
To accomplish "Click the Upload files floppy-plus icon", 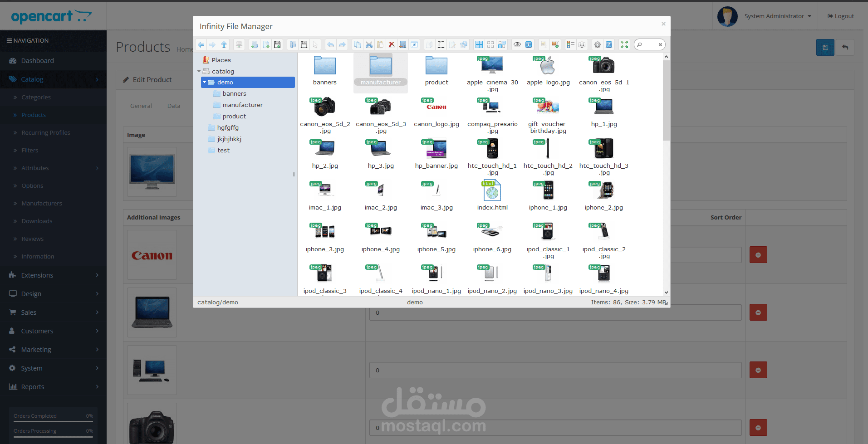I will coord(277,44).
